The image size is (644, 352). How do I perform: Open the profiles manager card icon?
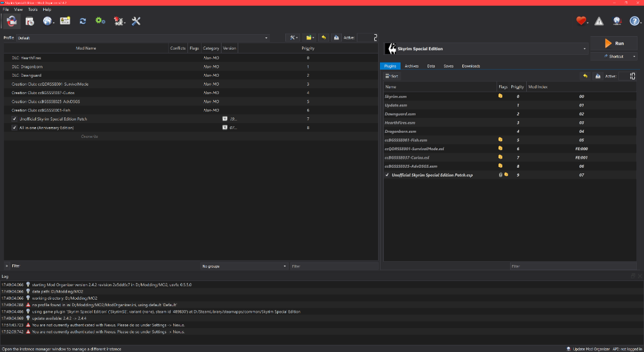[x=65, y=21]
